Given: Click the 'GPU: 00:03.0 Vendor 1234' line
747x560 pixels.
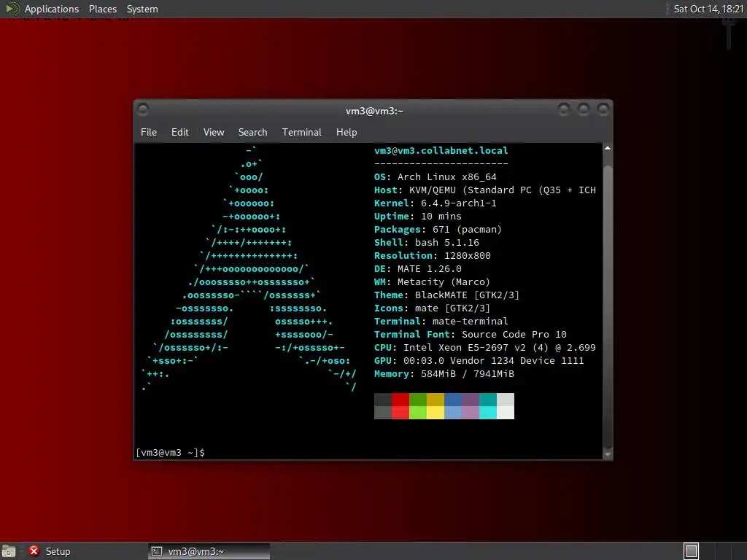Looking at the screenshot, I should coord(479,360).
